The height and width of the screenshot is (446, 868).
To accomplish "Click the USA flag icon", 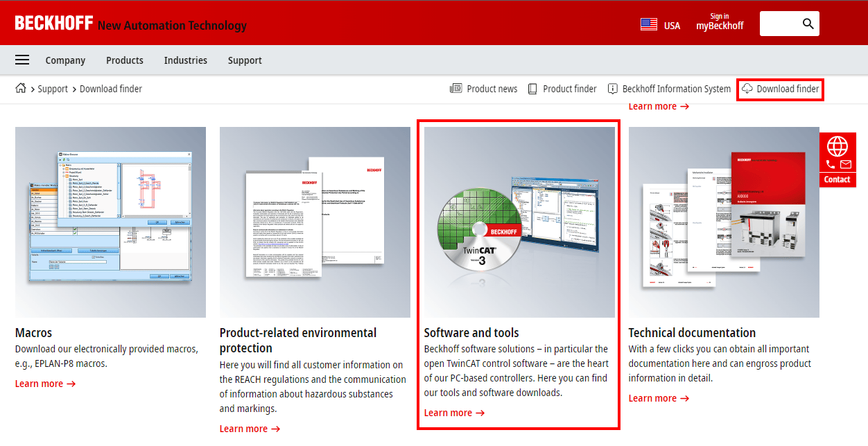I will coord(649,25).
